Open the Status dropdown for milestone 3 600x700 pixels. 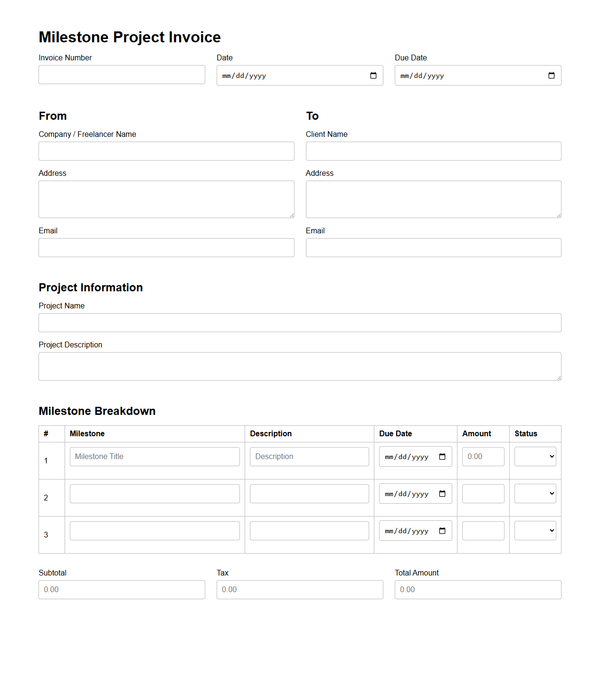(535, 530)
